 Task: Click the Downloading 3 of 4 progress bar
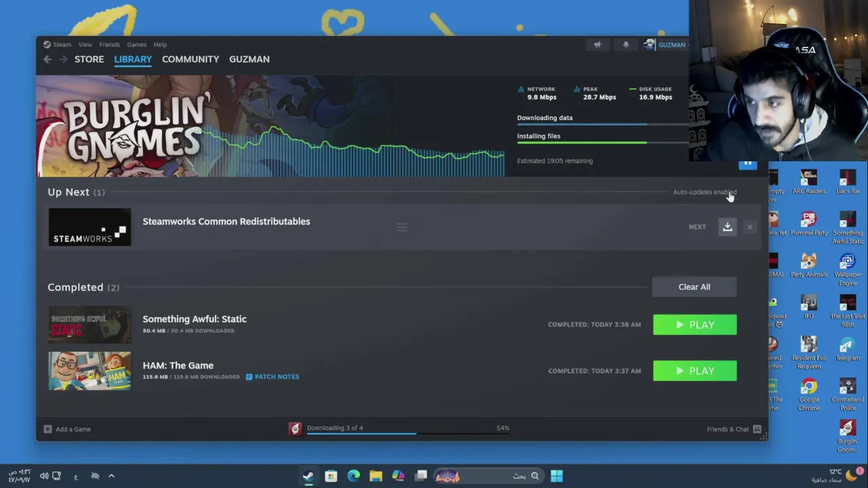coord(408,433)
